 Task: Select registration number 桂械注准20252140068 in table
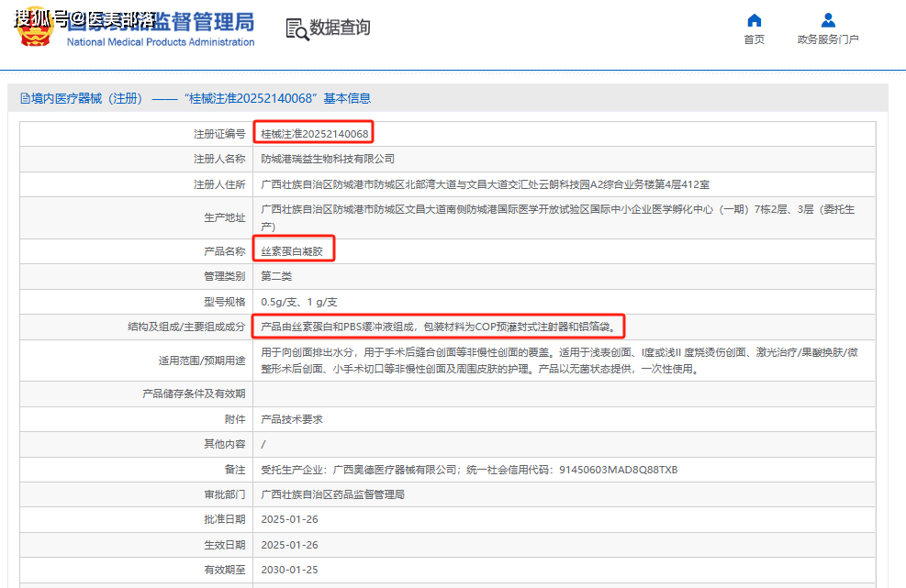coord(314,134)
